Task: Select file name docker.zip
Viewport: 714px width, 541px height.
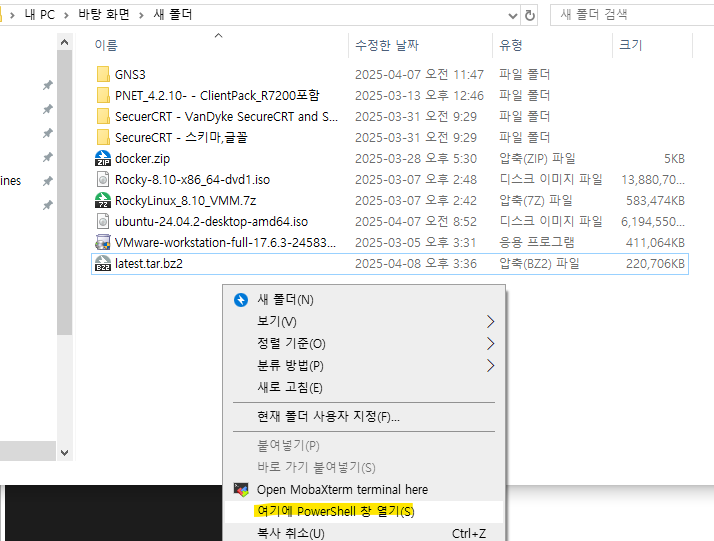Action: (143, 158)
